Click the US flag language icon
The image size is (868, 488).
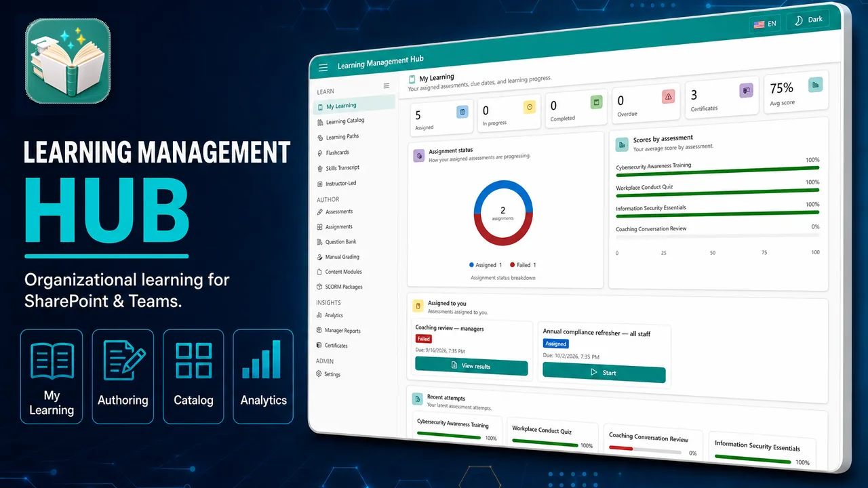759,24
